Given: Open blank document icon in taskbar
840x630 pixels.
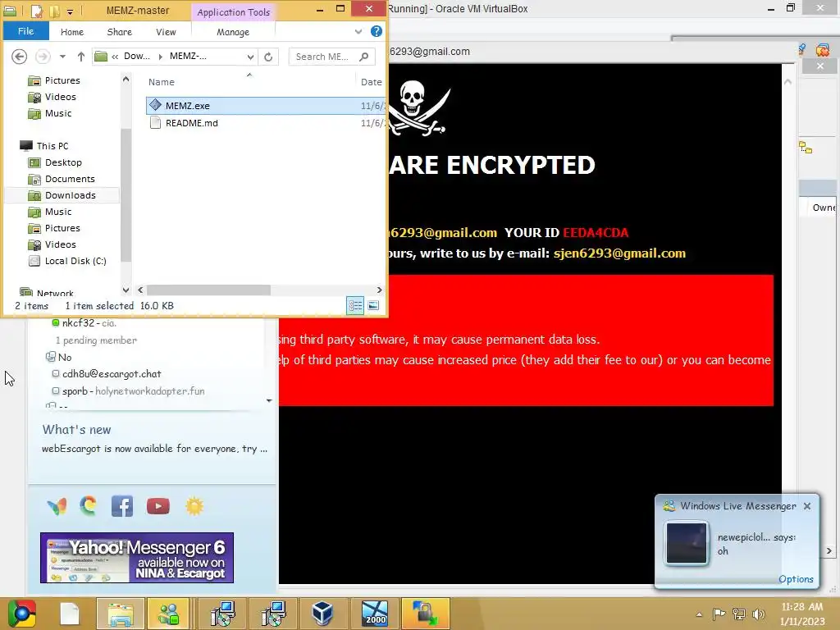Looking at the screenshot, I should tap(70, 614).
